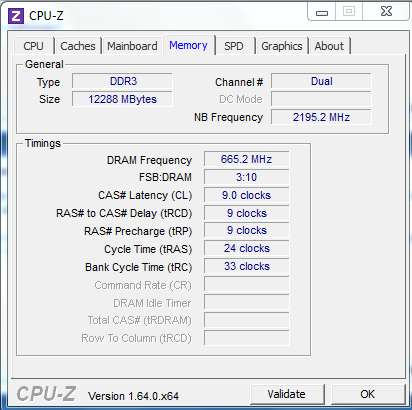Click the CAS# Latency (CL) label

[x=145, y=195]
